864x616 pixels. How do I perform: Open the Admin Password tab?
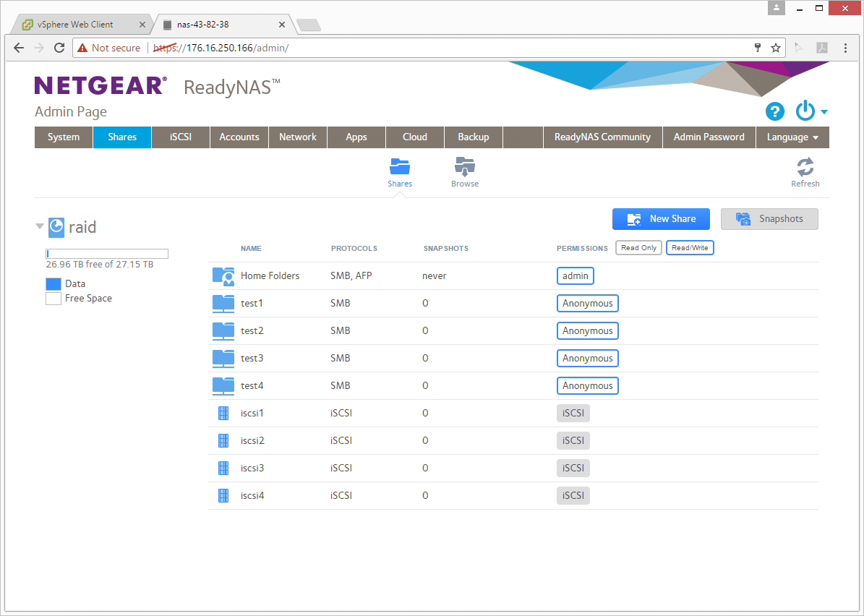point(709,137)
